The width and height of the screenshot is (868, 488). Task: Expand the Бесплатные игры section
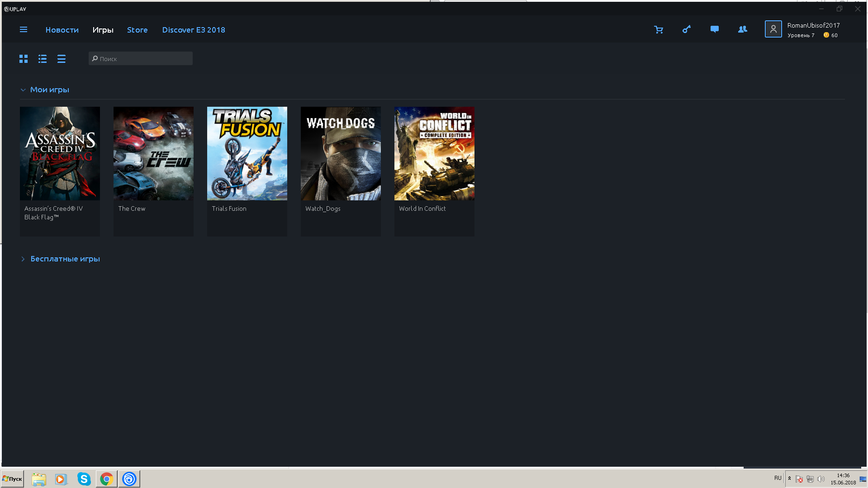(x=23, y=259)
